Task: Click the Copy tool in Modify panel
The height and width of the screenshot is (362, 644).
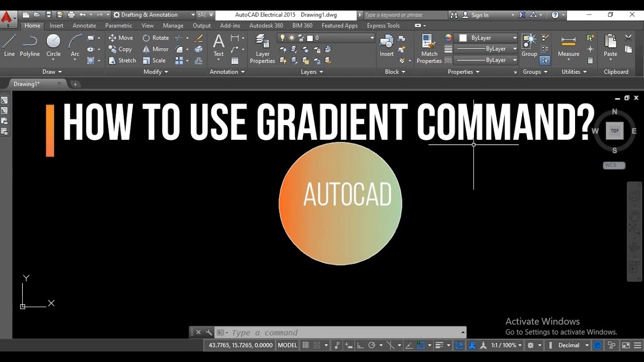Action: pos(120,49)
